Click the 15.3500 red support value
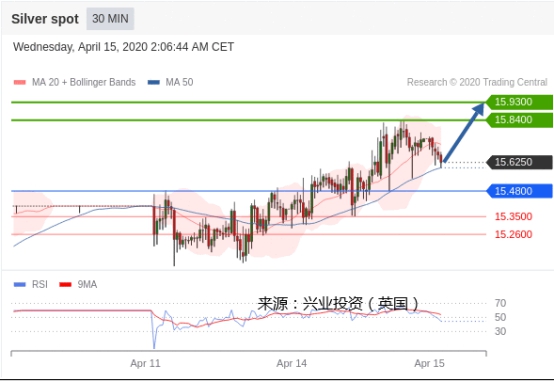The height and width of the screenshot is (381, 554). 513,217
